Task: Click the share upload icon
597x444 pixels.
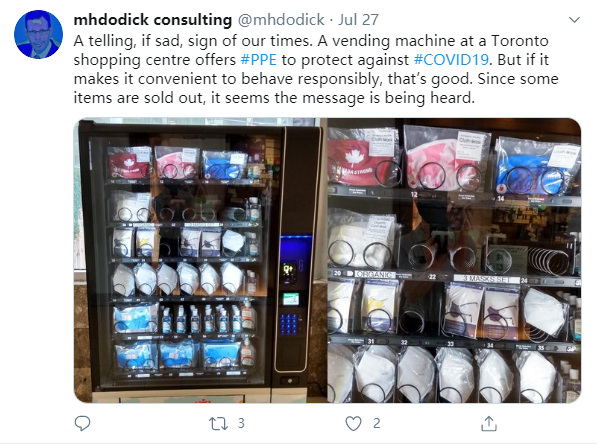Action: coord(489,423)
